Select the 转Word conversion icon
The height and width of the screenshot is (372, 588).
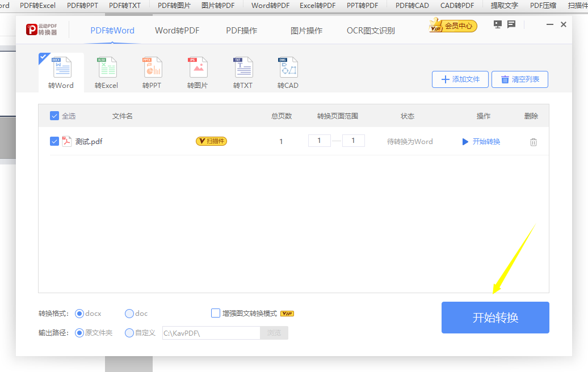61,71
